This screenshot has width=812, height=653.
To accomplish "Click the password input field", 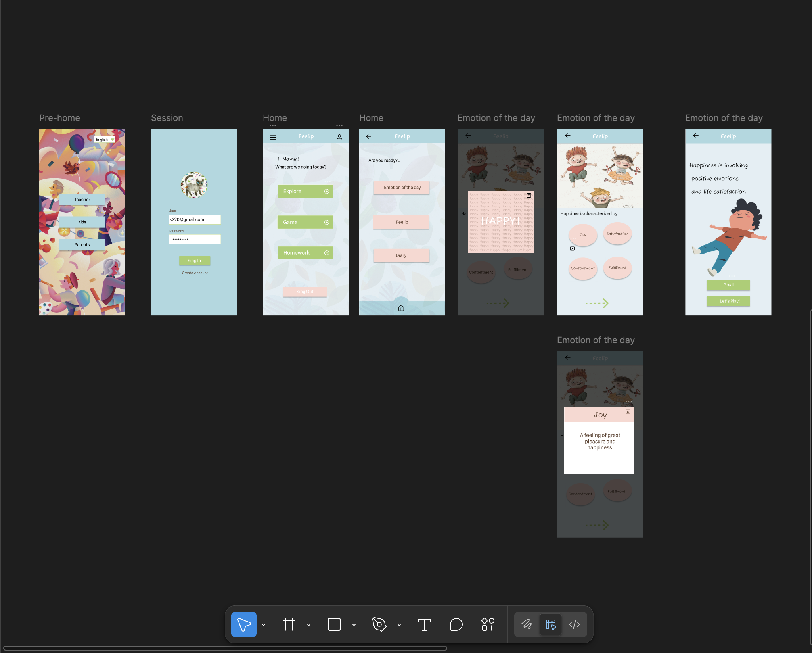I will point(195,239).
